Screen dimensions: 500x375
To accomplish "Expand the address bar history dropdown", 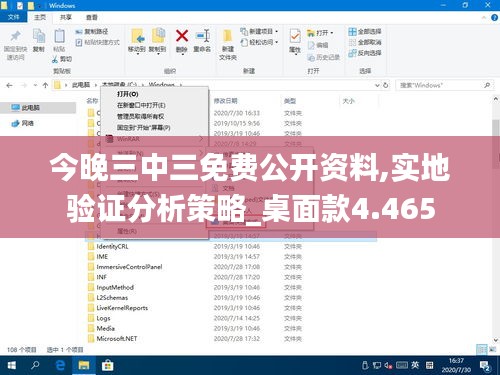I will point(377,85).
